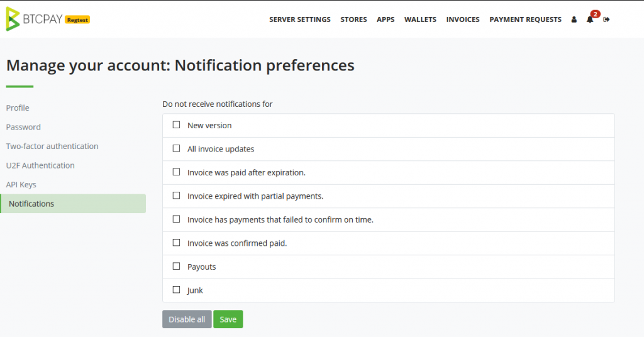Open the Wallets menu item
This screenshot has width=644, height=337.
[x=420, y=19]
